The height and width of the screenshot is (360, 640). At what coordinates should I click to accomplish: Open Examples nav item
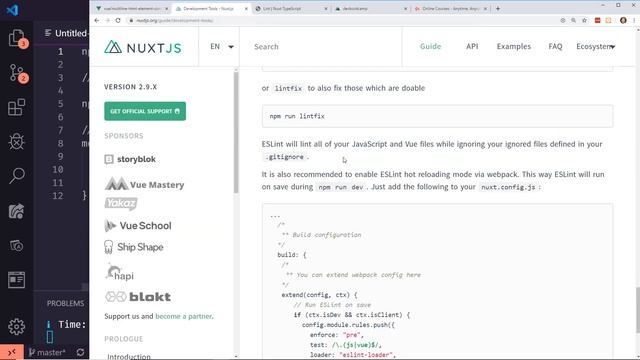pos(513,47)
